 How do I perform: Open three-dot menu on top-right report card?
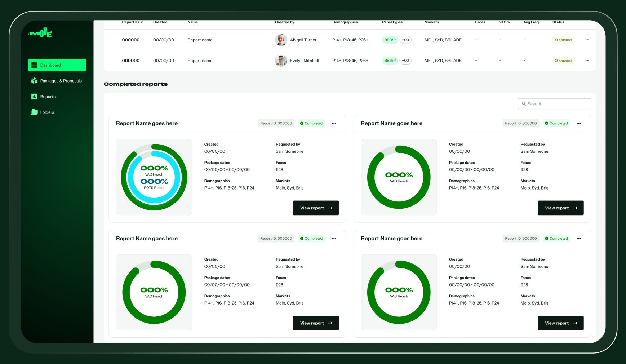click(578, 123)
